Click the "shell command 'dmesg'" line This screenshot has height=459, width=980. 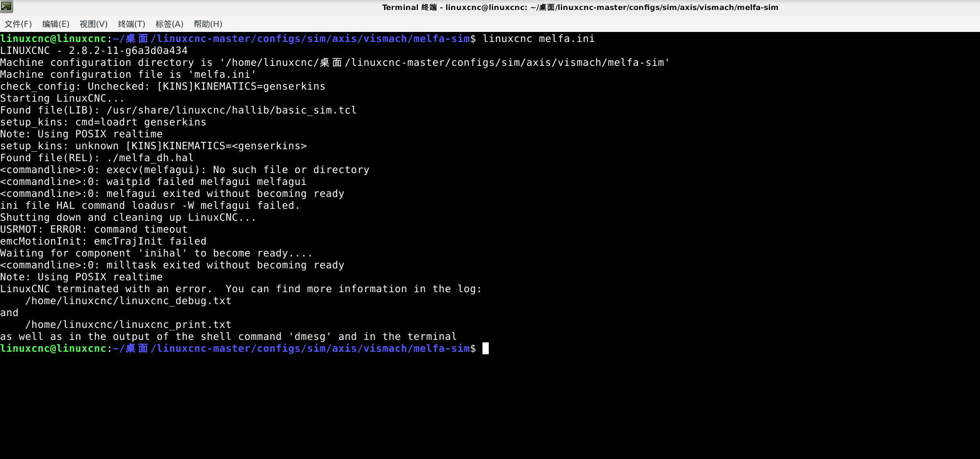pos(229,337)
